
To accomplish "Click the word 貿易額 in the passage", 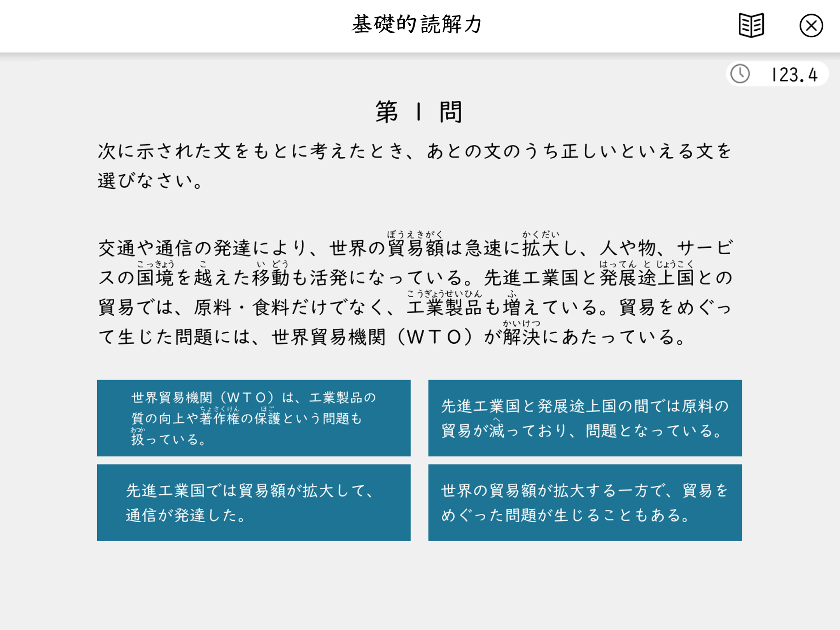I will tap(415, 248).
